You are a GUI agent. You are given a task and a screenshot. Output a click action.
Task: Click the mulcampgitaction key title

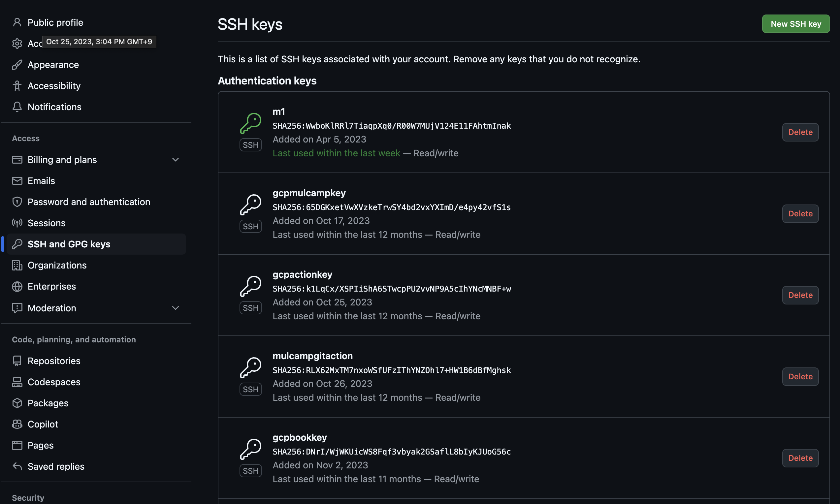[312, 356]
